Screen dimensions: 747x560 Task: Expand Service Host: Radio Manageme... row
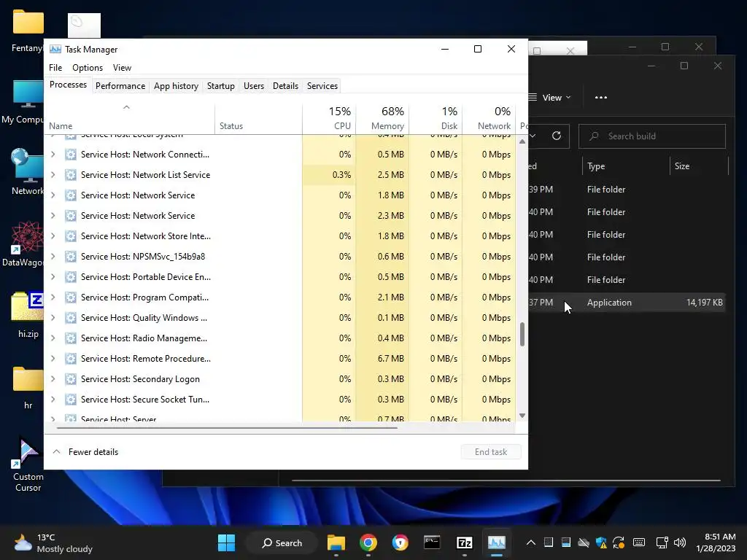click(x=53, y=338)
